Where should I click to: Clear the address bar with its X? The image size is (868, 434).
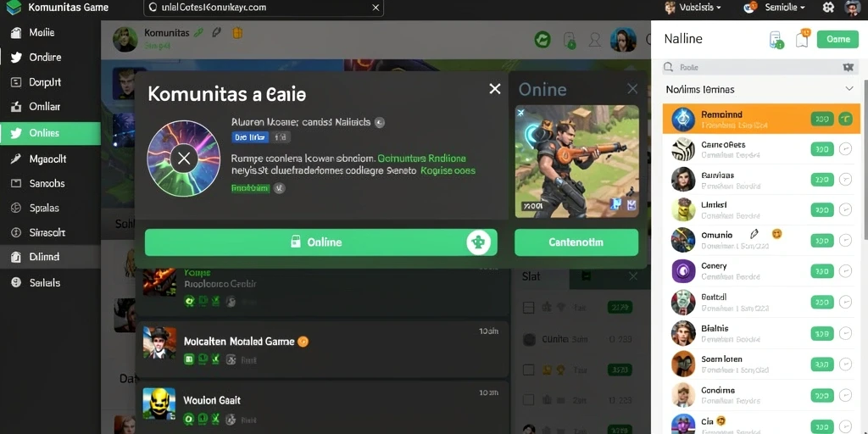pos(376,7)
